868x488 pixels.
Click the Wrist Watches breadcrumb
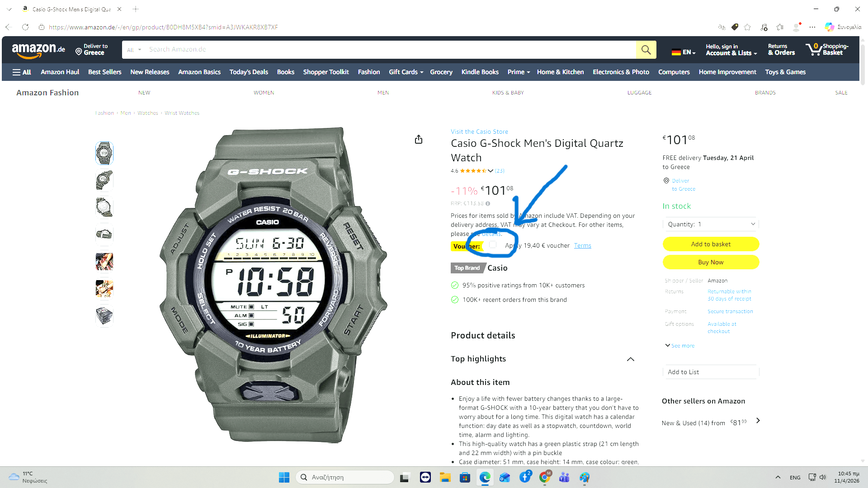(x=182, y=113)
